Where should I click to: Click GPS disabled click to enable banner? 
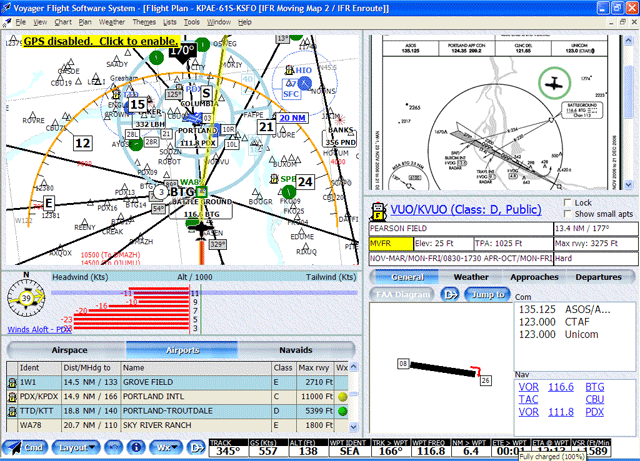(101, 41)
